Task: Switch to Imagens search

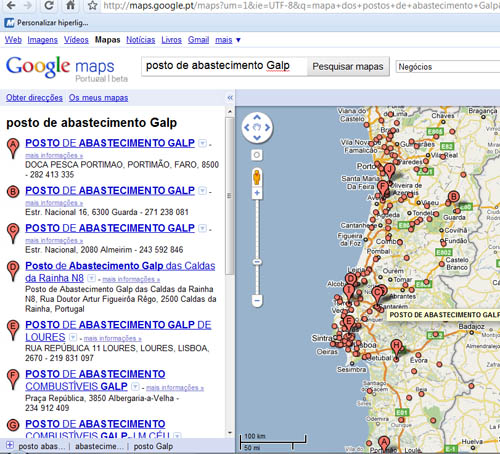Action: coord(42,40)
